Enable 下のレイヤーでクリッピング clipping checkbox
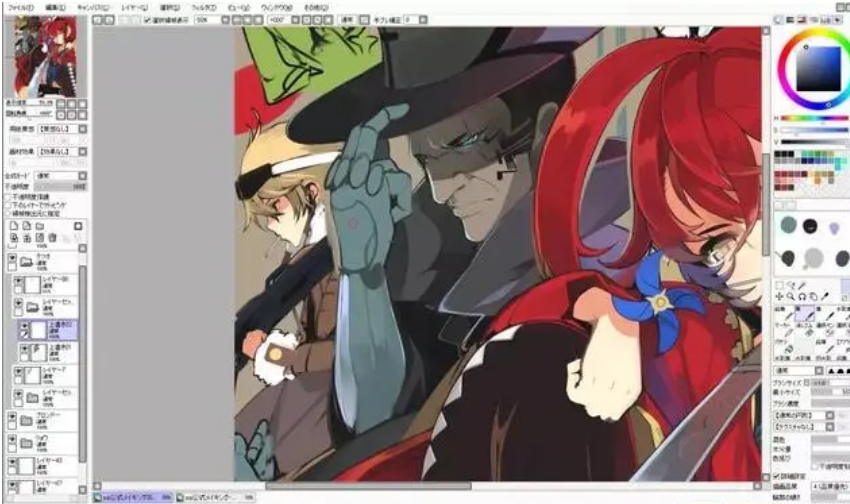This screenshot has width=850, height=504. 8,205
